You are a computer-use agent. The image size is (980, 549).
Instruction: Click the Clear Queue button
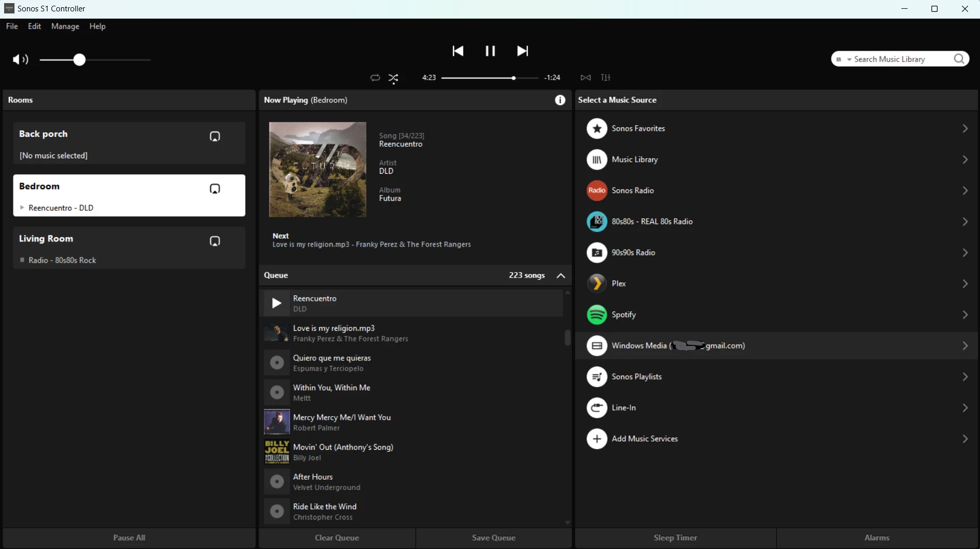[337, 538]
